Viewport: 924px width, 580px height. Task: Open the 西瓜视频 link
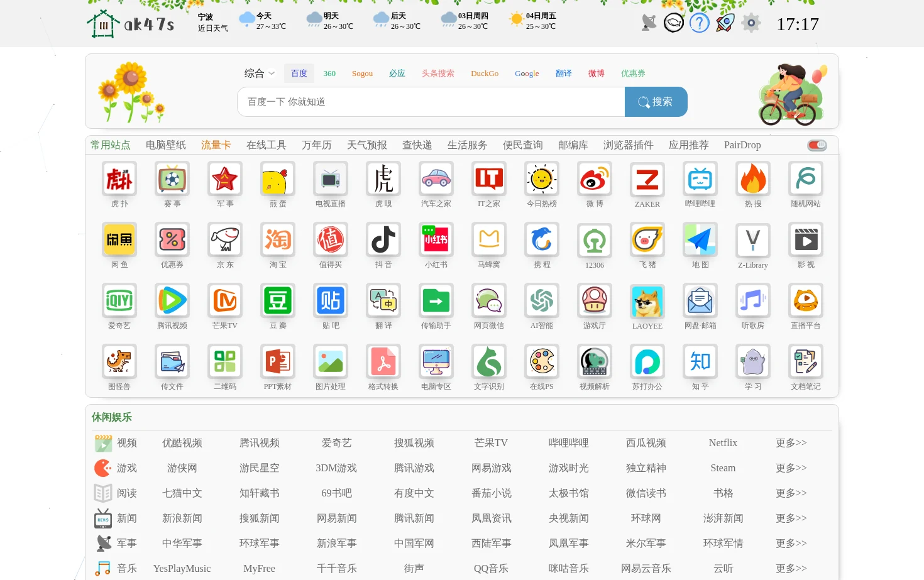point(646,443)
